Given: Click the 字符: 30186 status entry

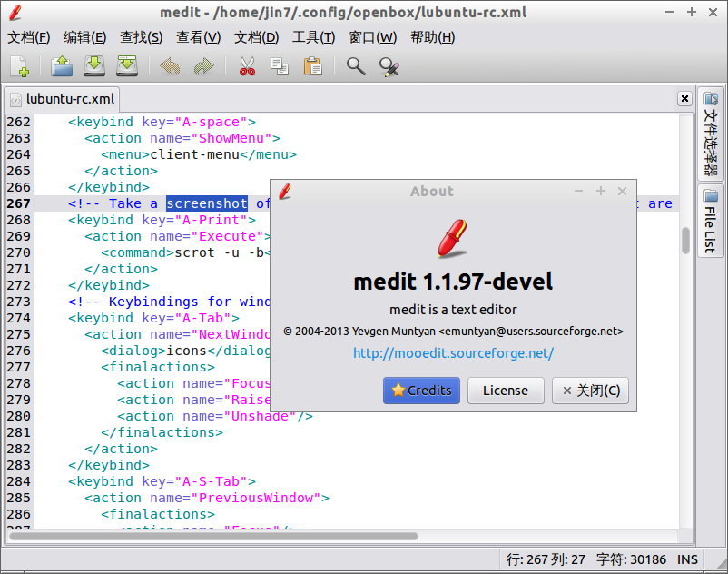Looking at the screenshot, I should [632, 559].
